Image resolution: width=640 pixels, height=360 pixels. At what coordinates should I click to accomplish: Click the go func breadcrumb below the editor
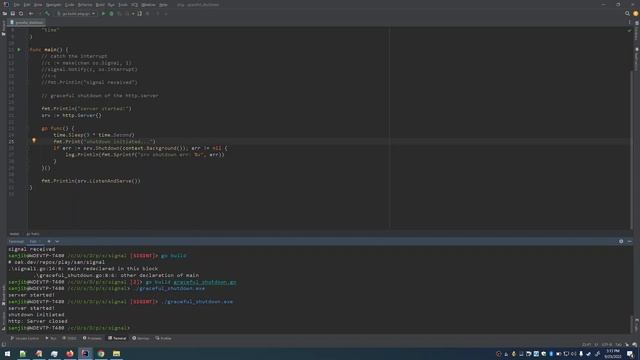pos(33,234)
